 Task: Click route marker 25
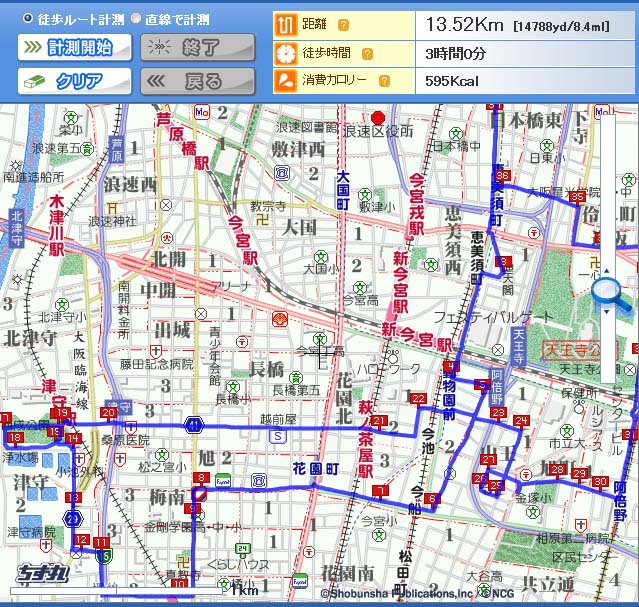[x=496, y=486]
